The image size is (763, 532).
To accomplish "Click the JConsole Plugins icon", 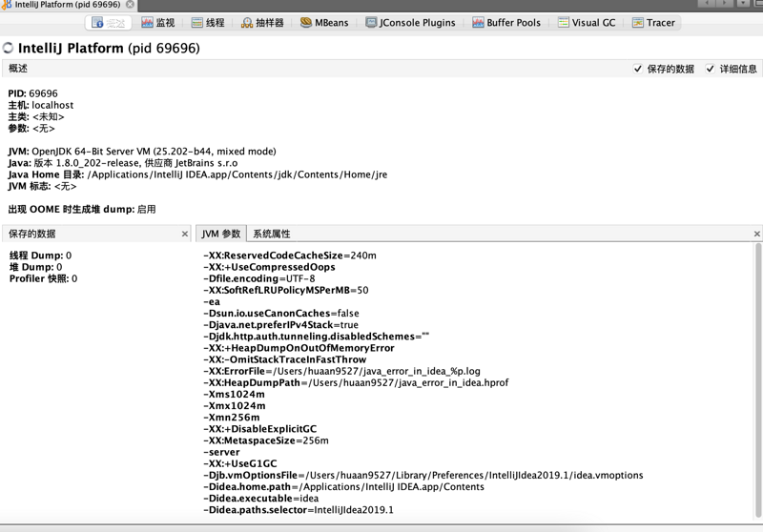I will [371, 22].
